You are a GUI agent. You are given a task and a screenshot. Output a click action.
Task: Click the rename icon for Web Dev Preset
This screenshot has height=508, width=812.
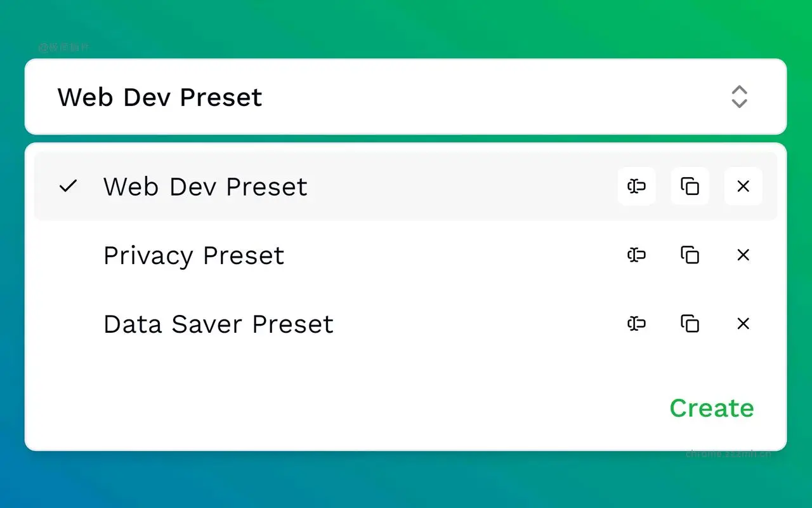[x=636, y=186]
